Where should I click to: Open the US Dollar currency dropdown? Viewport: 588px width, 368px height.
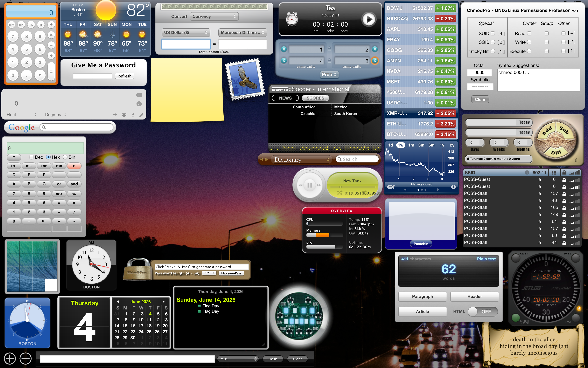(186, 32)
